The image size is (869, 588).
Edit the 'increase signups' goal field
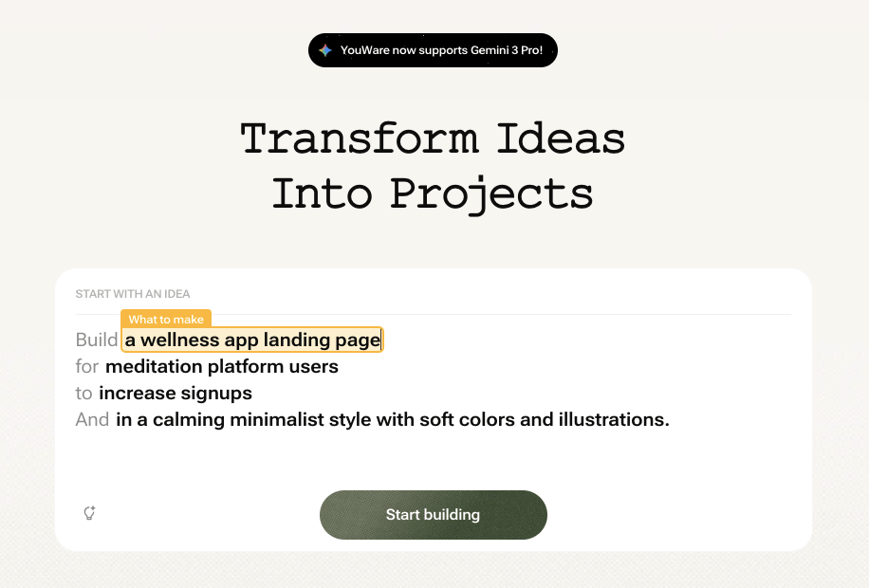(x=176, y=393)
